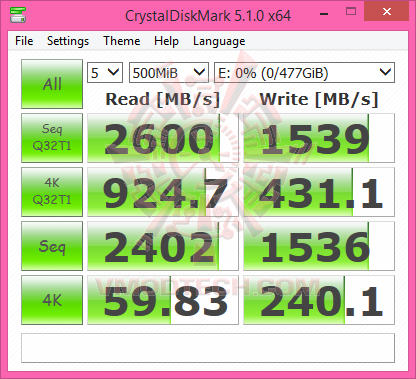Start the 4K Q32T1 benchmark
Image resolution: width=416 pixels, height=379 pixels.
tap(52, 192)
